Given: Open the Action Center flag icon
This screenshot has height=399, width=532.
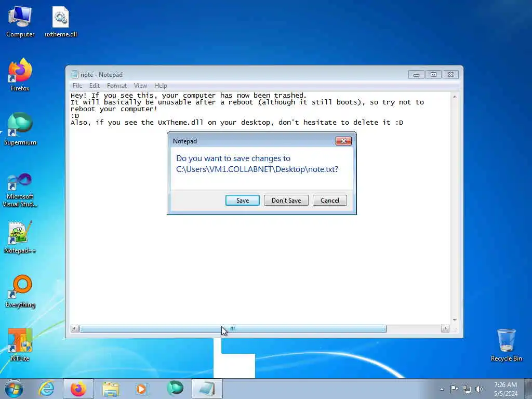Looking at the screenshot, I should coord(454,389).
